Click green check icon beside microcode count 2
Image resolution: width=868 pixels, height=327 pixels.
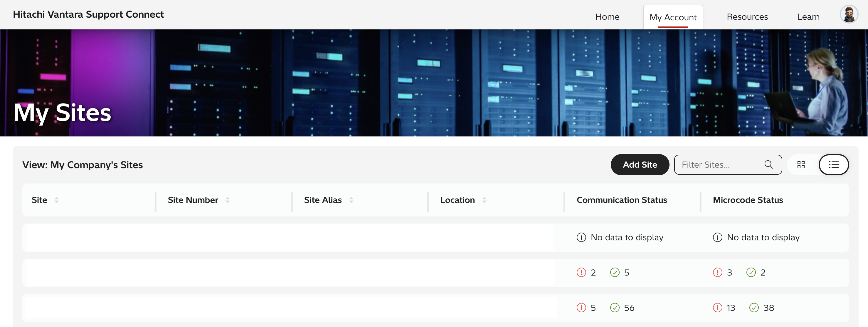tap(751, 272)
